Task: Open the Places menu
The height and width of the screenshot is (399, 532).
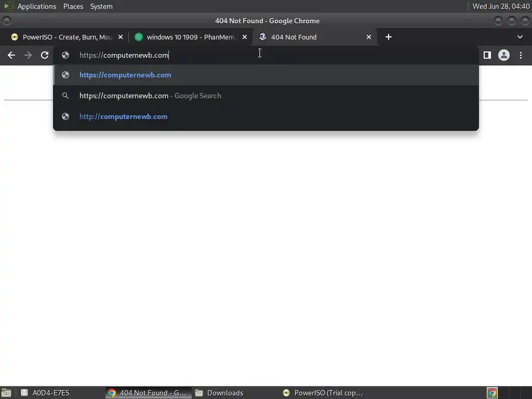Action: [x=73, y=6]
